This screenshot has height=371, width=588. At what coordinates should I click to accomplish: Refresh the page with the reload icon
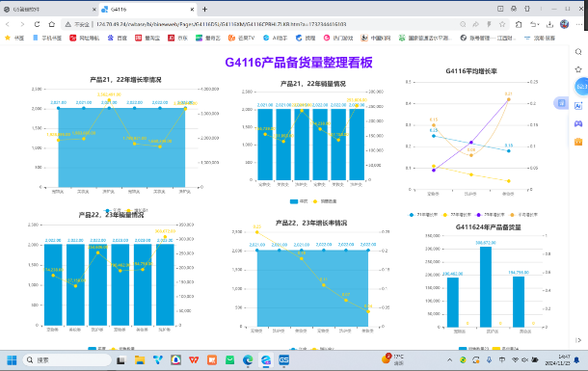pos(37,24)
